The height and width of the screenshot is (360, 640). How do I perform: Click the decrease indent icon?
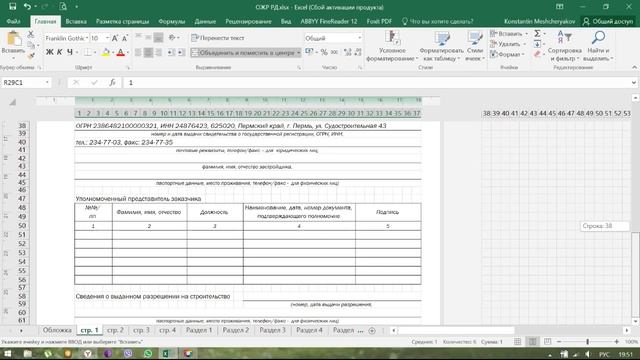click(x=171, y=52)
